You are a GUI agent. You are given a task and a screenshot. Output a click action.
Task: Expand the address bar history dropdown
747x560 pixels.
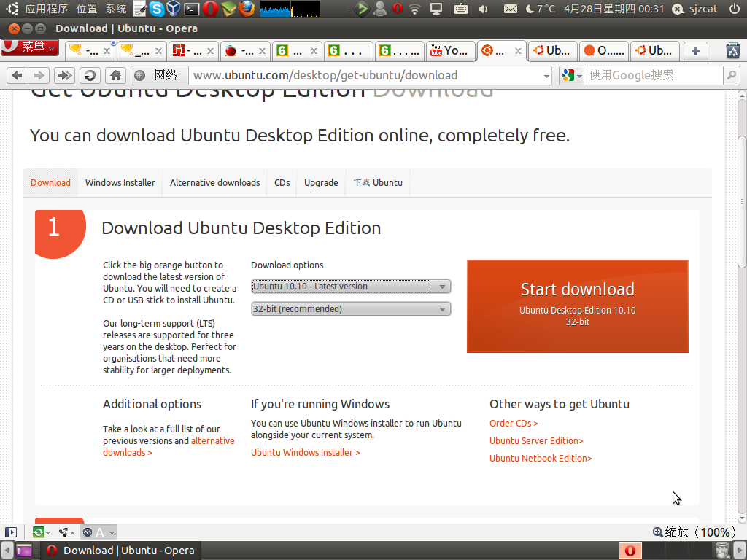(x=546, y=76)
